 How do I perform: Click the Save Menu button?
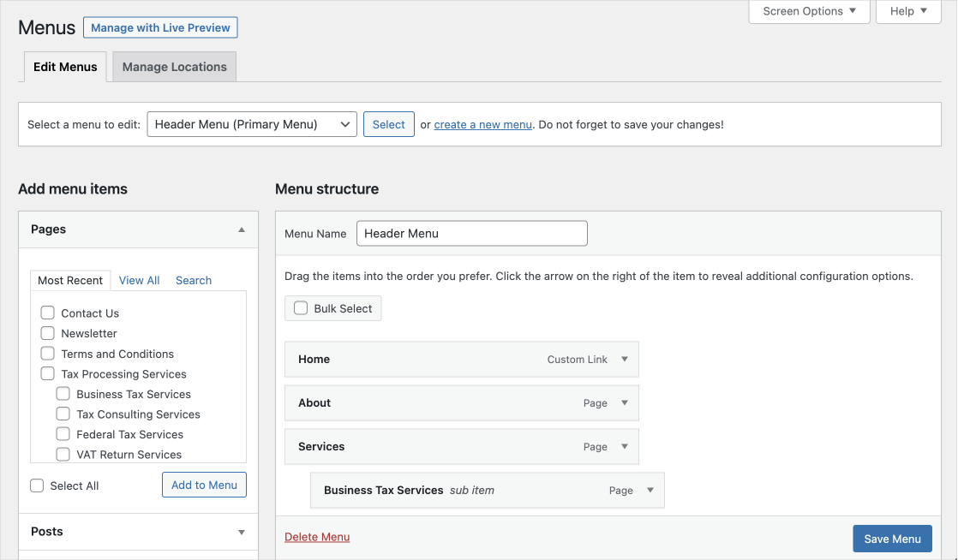click(892, 539)
